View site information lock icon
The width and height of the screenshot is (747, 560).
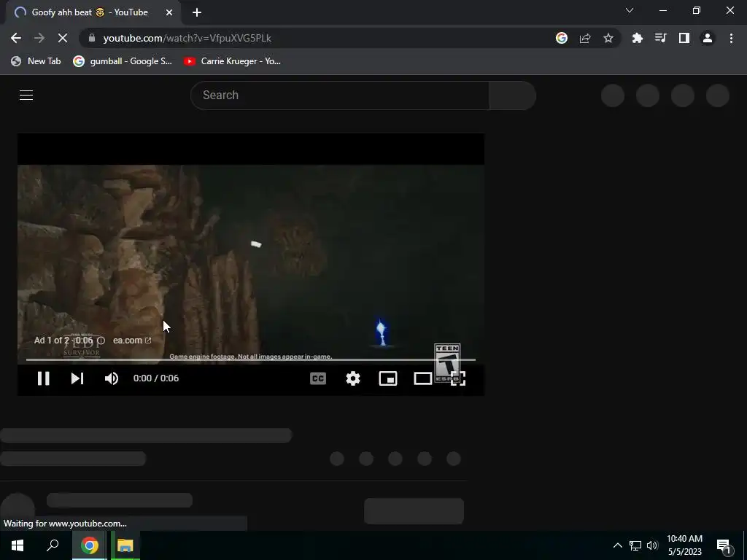[92, 38]
